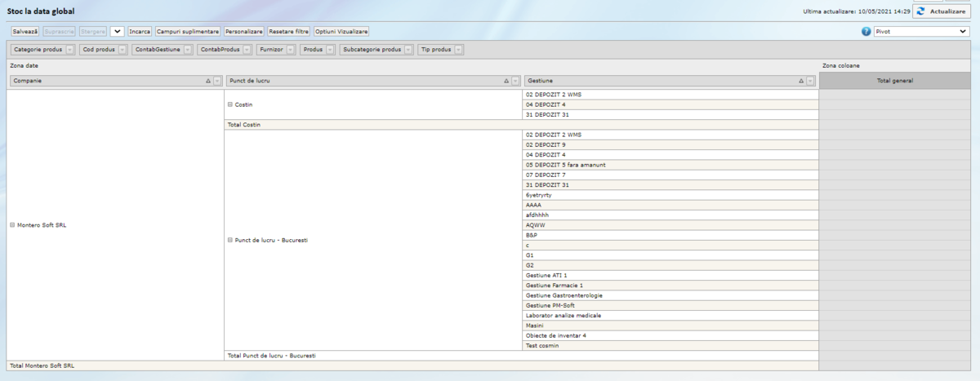Collapse the Montero Soft SRL row
This screenshot has height=381, width=980.
point(12,225)
